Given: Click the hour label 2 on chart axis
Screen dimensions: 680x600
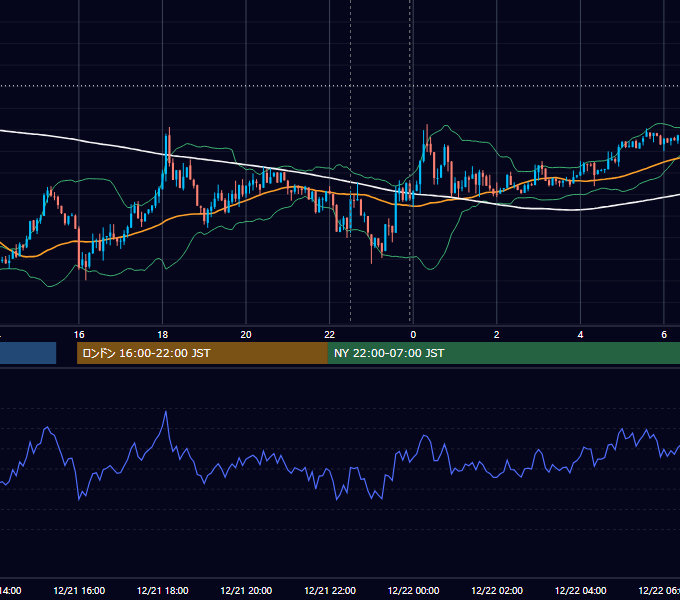Looking at the screenshot, I should point(497,335).
